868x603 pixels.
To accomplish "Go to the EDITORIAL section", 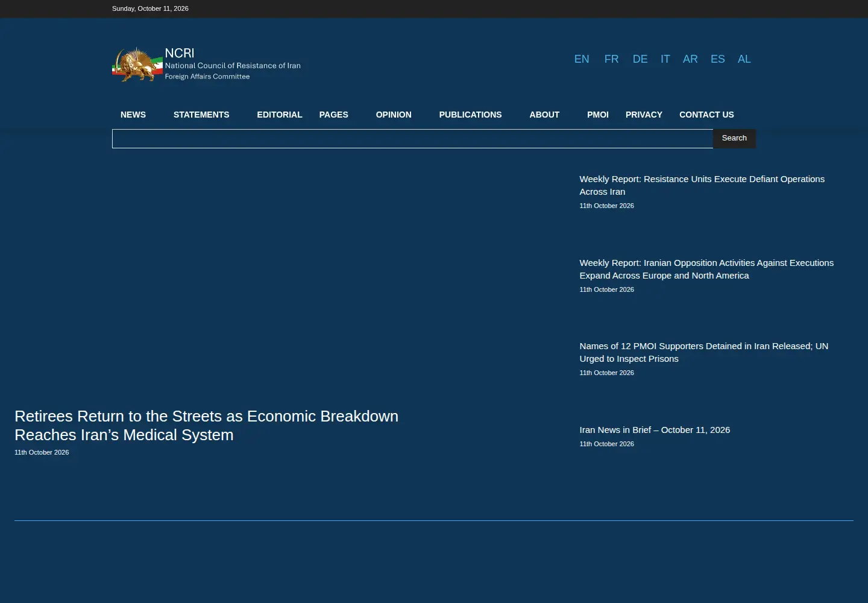I will pos(280,115).
